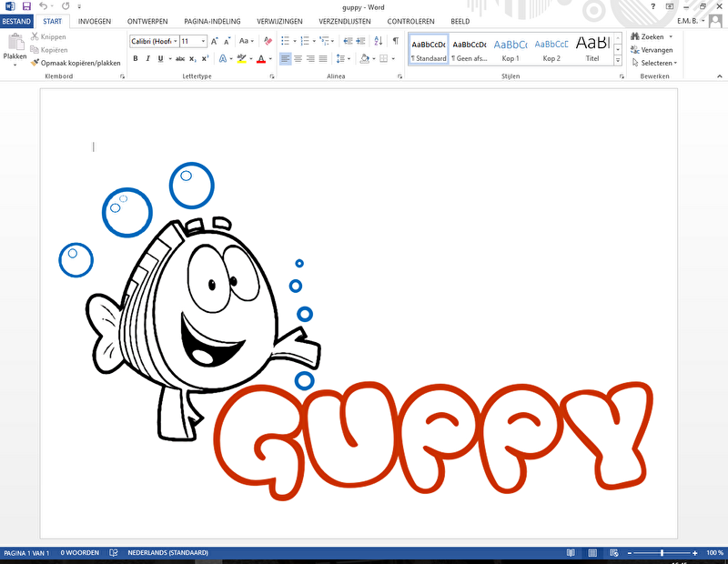Click the 100 % zoom level
This screenshot has width=728, height=564.
[714, 553]
